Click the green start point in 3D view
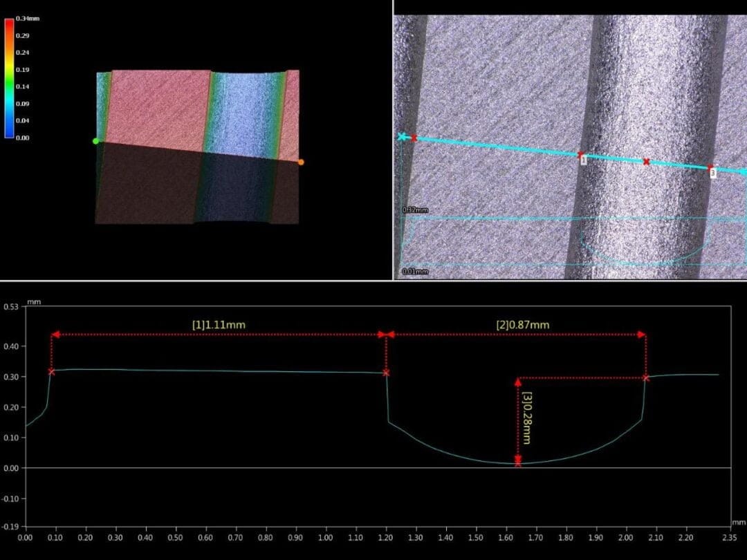Screen dimensions: 747x560 (96, 141)
